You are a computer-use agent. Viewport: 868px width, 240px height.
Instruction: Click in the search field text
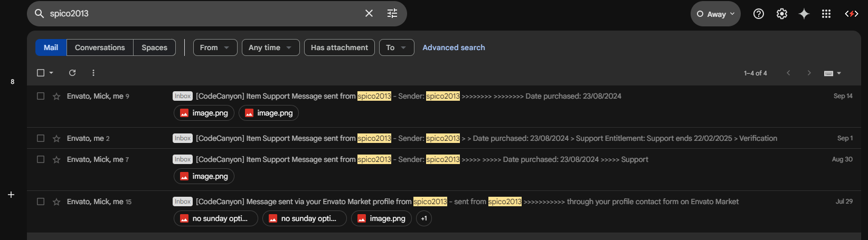click(x=69, y=13)
